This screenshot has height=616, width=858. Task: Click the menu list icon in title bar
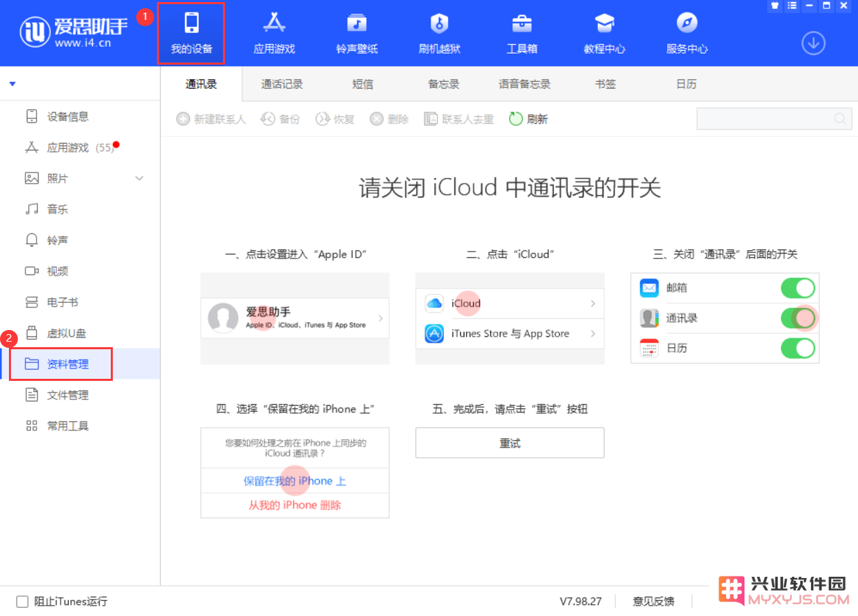pyautogui.click(x=792, y=5)
